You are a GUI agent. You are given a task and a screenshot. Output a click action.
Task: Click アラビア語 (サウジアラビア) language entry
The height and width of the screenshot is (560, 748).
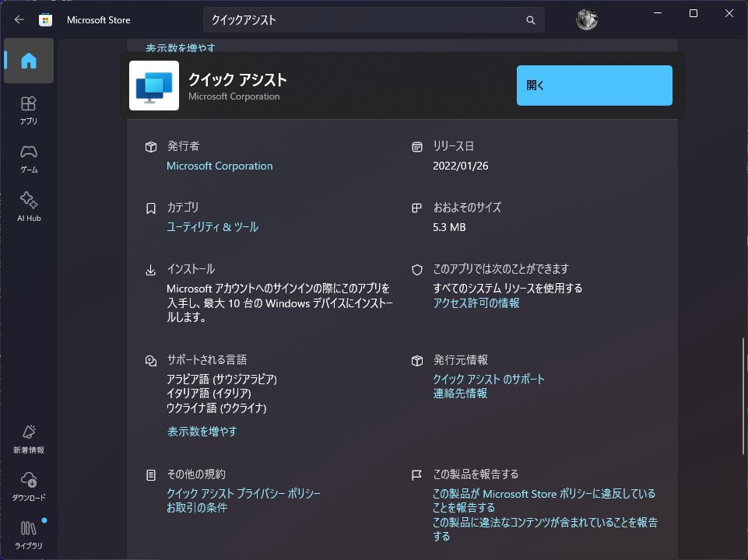pos(222,380)
